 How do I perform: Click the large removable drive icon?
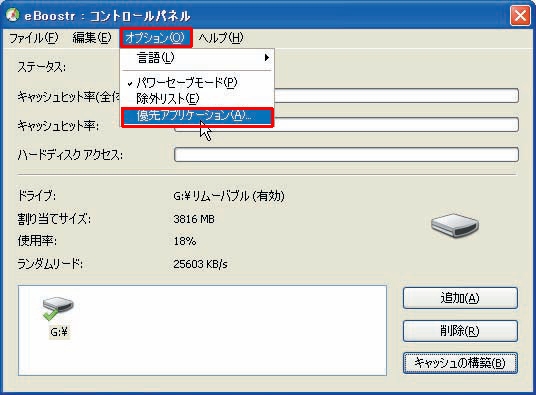[455, 226]
